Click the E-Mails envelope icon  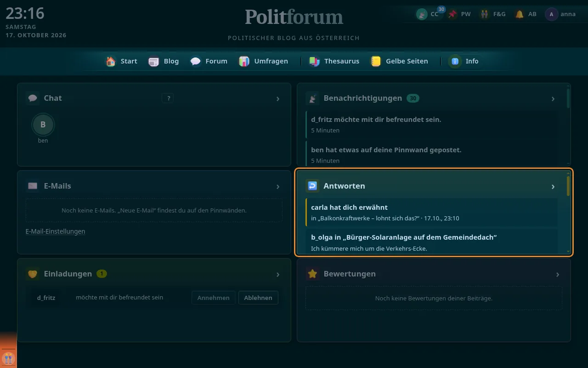tap(33, 186)
